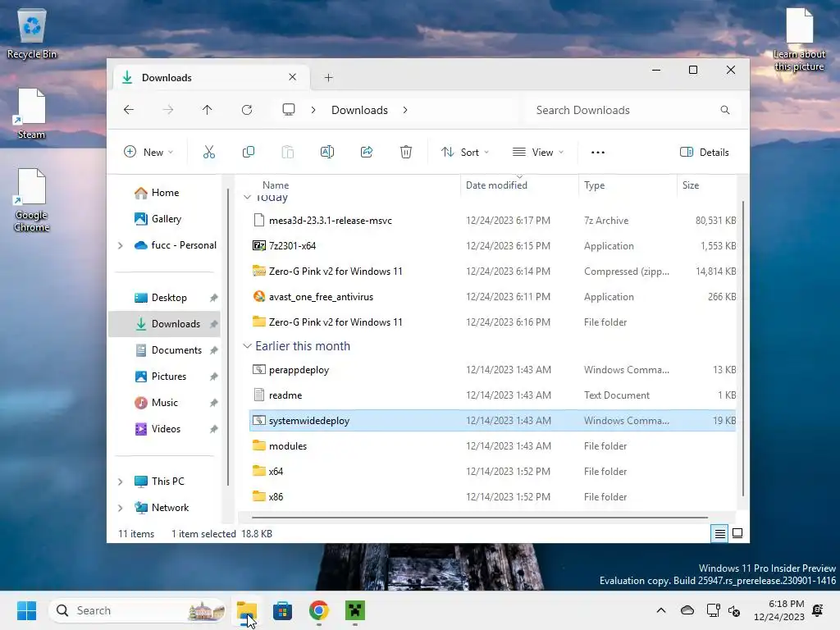Open Music in navigation pane

[164, 403]
